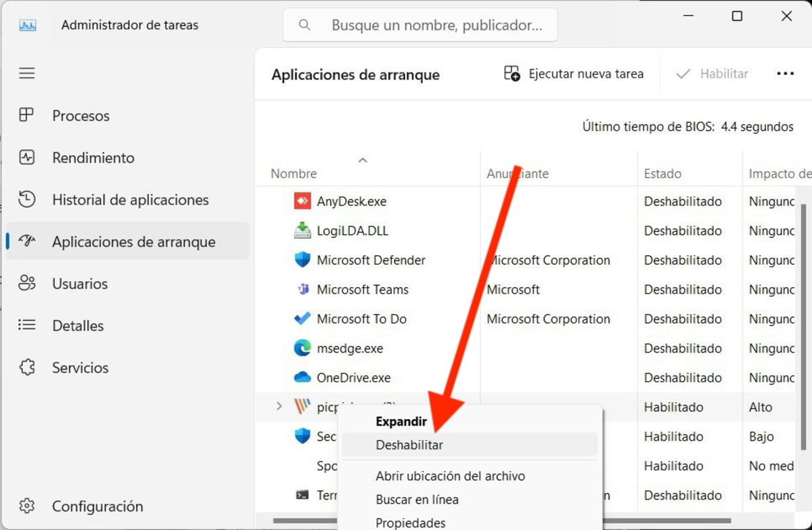Click the search field for apps
The width and height of the screenshot is (812, 530).
pos(420,24)
